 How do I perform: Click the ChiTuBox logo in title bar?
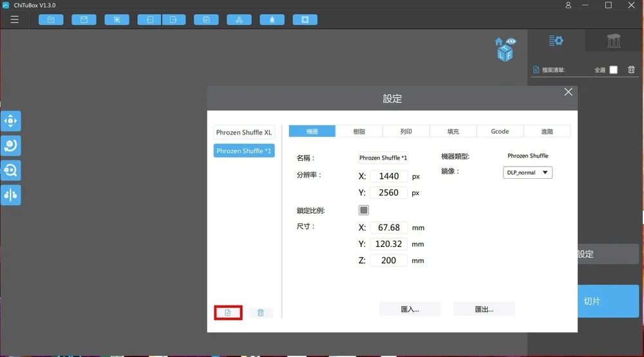[6, 5]
